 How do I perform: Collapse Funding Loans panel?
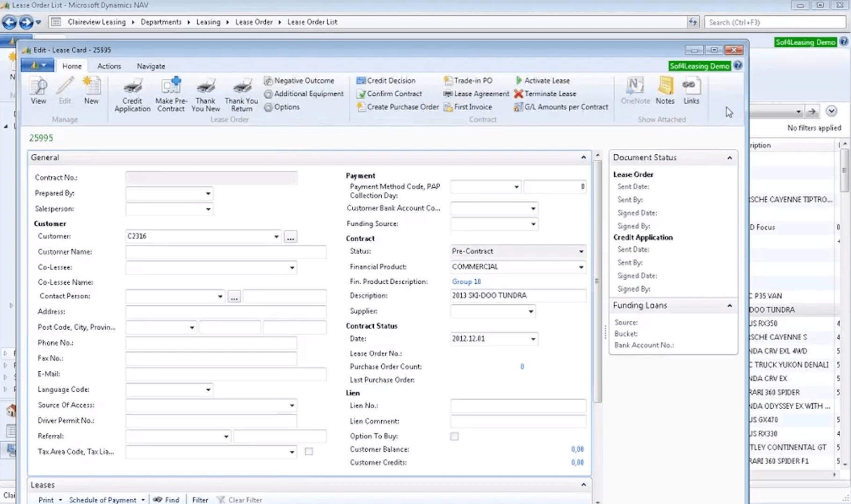click(729, 306)
